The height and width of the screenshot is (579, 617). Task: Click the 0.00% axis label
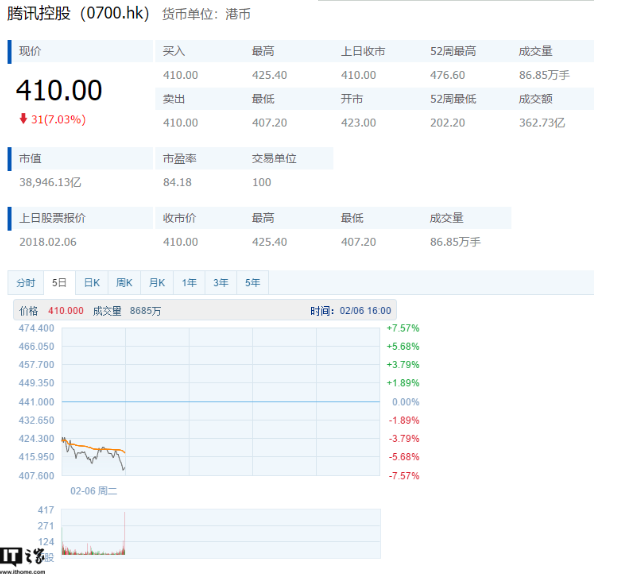coord(406,402)
